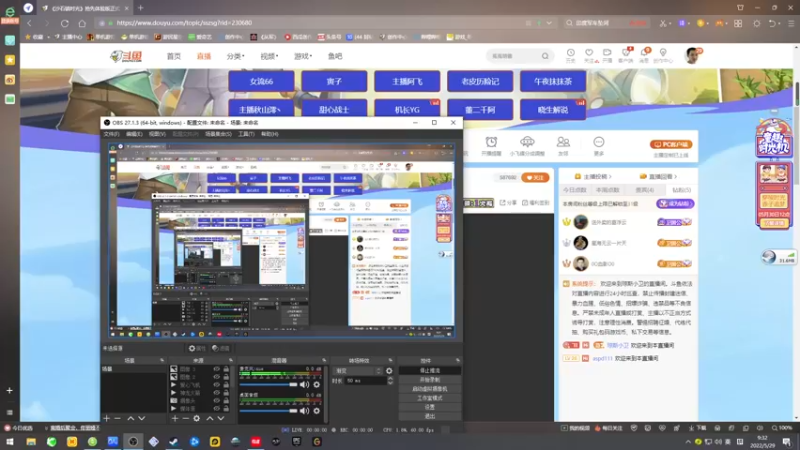The image size is (800, 450).
Task: Switch to 贵宾(4) tab
Action: point(644,190)
